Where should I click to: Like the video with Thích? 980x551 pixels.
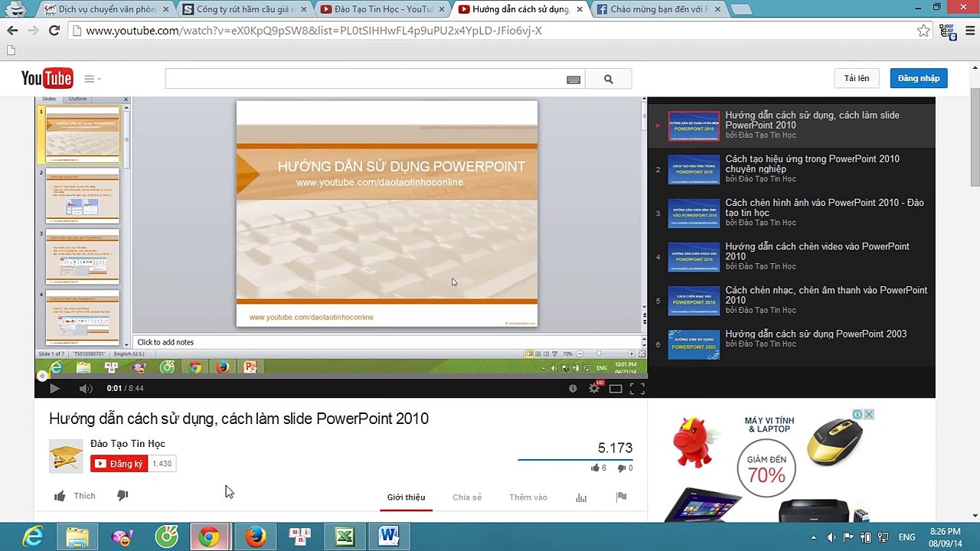(x=75, y=496)
